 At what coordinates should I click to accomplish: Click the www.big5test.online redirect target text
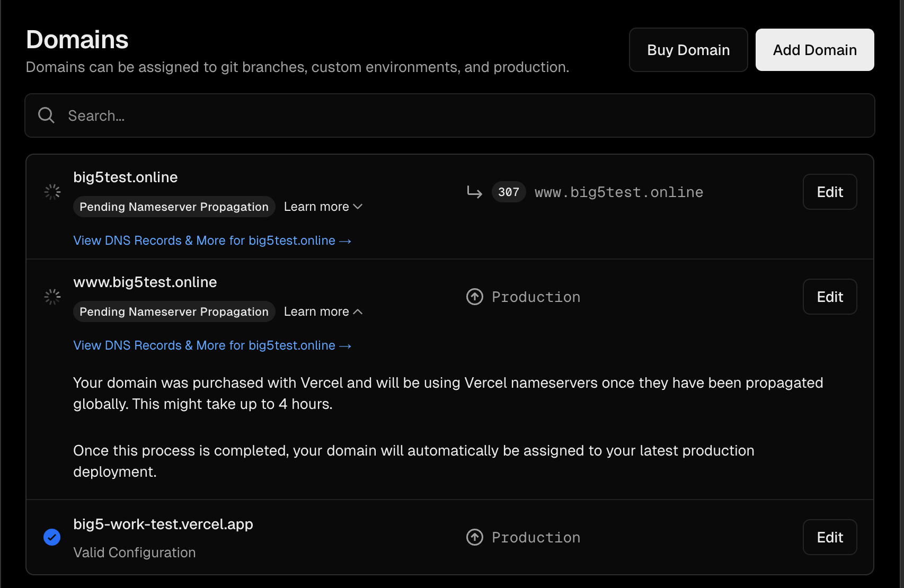619,192
